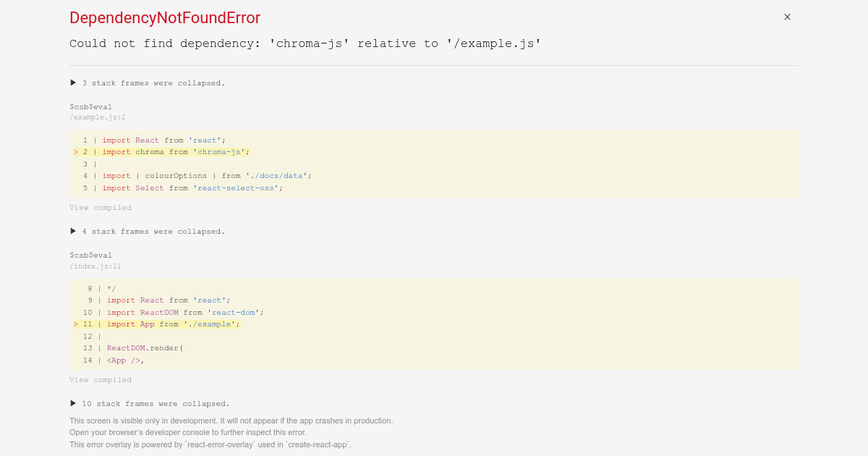The width and height of the screenshot is (868, 456).
Task: Click the disclosure triangle before '10 stack frames were collapsed'
Action: pyautogui.click(x=72, y=403)
